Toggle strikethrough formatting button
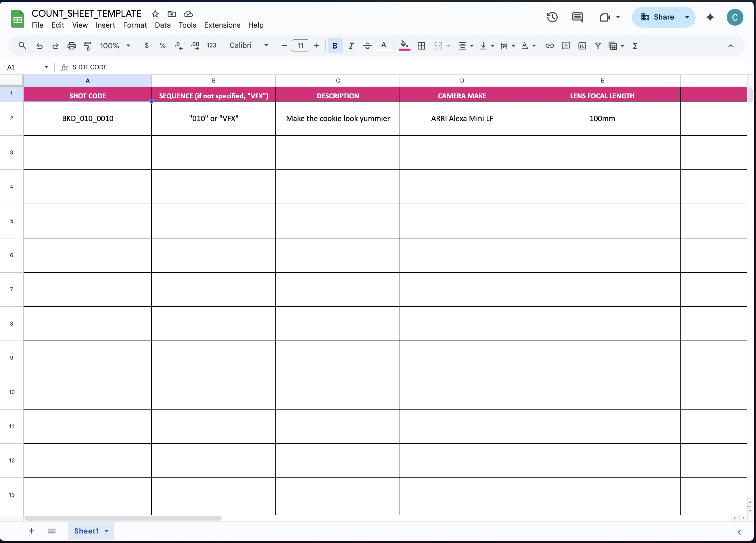This screenshot has height=543, width=756. 367,46
